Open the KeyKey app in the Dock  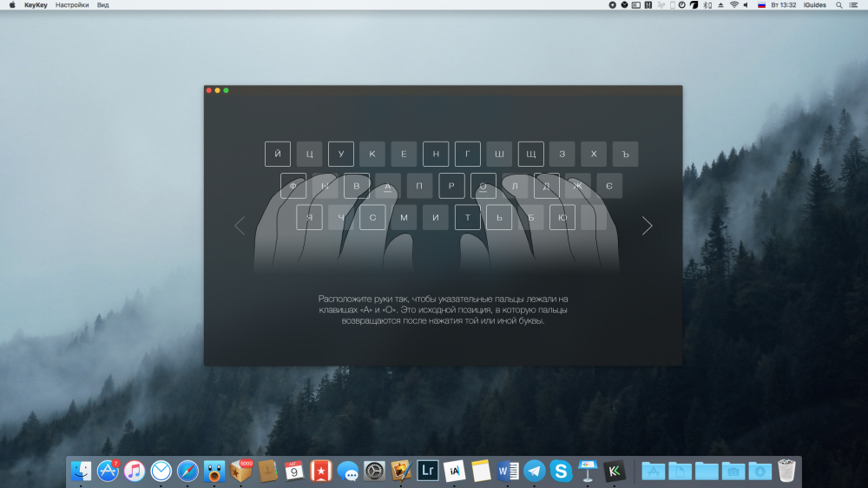(615, 471)
